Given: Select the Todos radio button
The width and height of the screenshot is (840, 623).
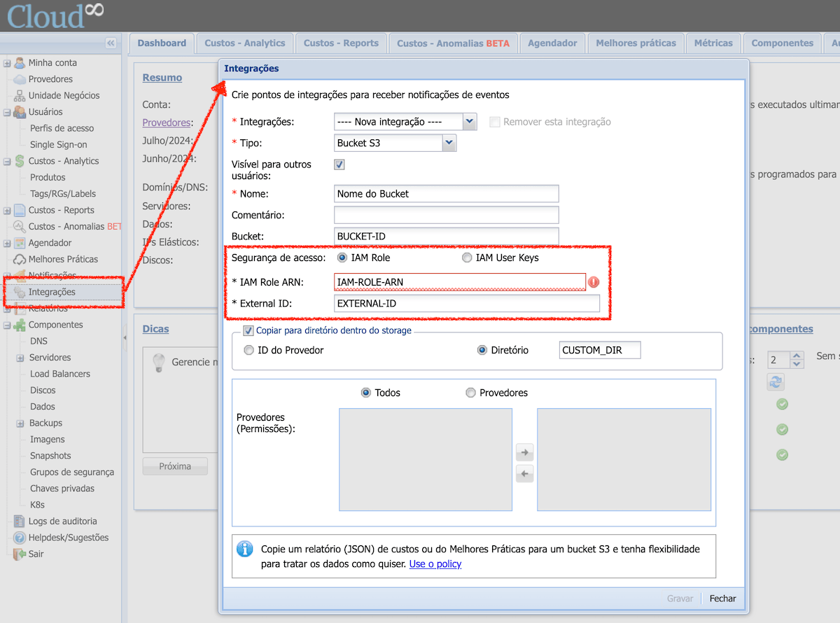Looking at the screenshot, I should point(365,393).
